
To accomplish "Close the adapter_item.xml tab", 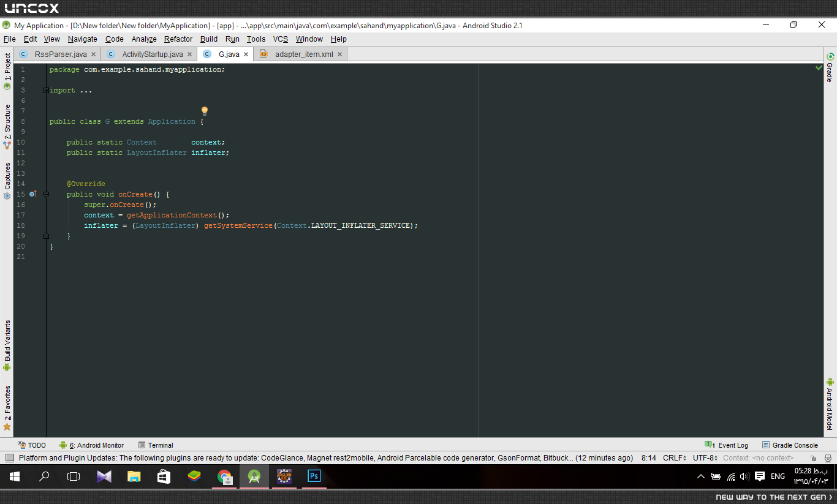I will pyautogui.click(x=339, y=55).
